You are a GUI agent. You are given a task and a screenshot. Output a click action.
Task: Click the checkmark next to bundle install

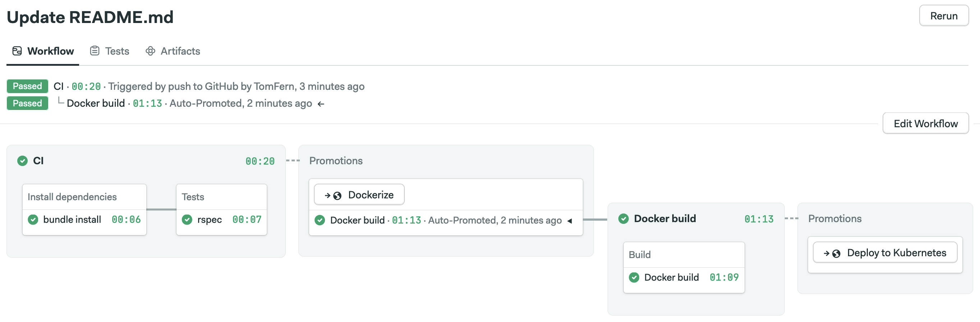[33, 220]
